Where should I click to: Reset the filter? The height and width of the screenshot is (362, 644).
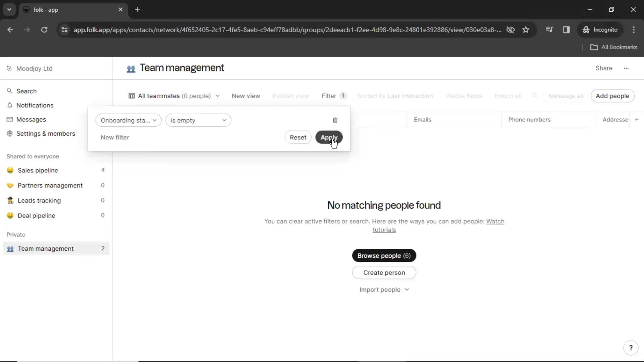coord(298,137)
